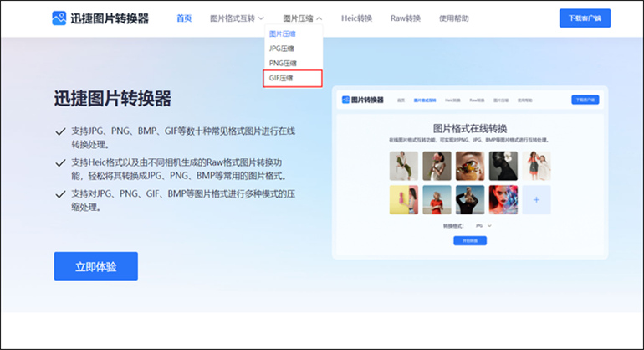Click the 下载客户端 button in the header

click(585, 18)
